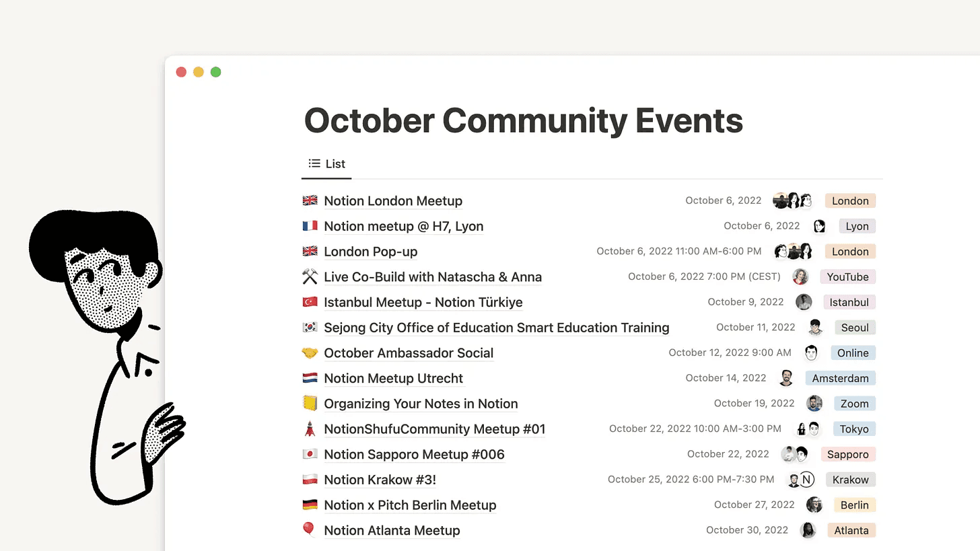Click the Online location tag

(x=853, y=353)
